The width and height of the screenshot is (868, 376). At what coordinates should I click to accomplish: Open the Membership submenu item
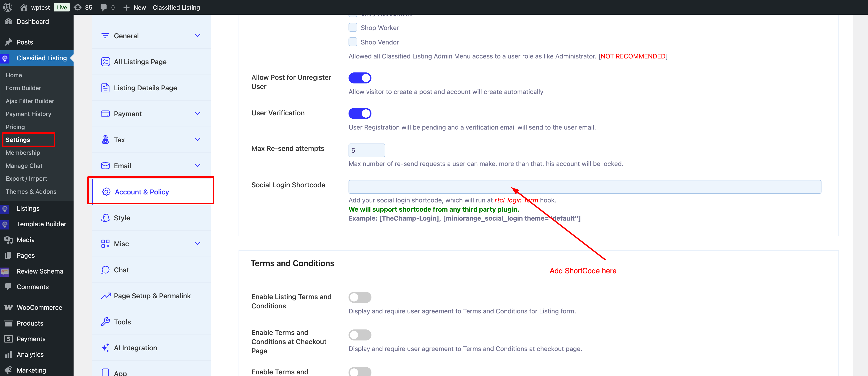coord(23,153)
